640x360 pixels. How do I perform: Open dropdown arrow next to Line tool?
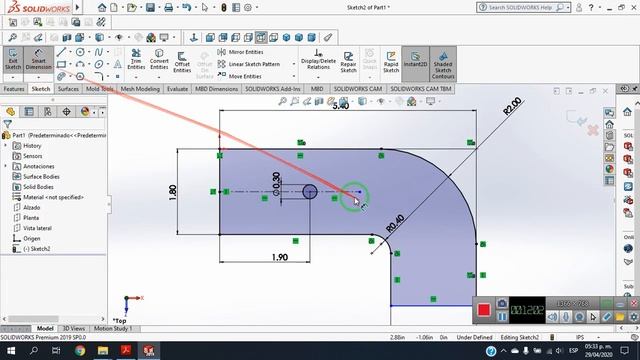(x=70, y=52)
